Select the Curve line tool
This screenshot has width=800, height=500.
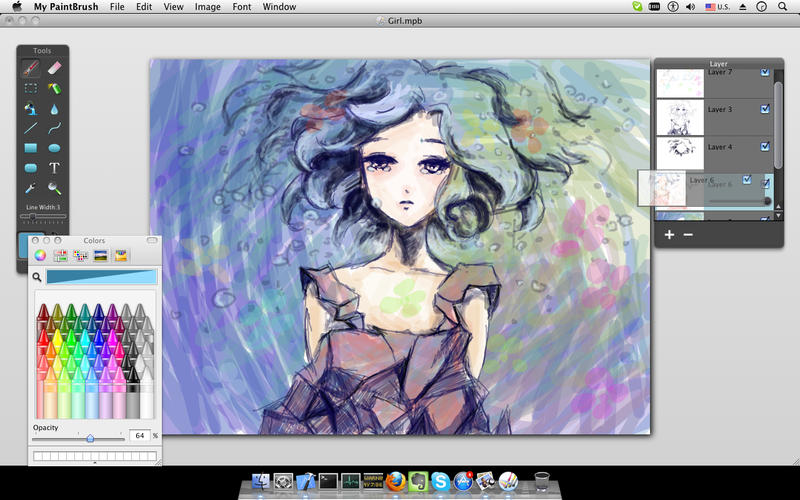coord(54,128)
